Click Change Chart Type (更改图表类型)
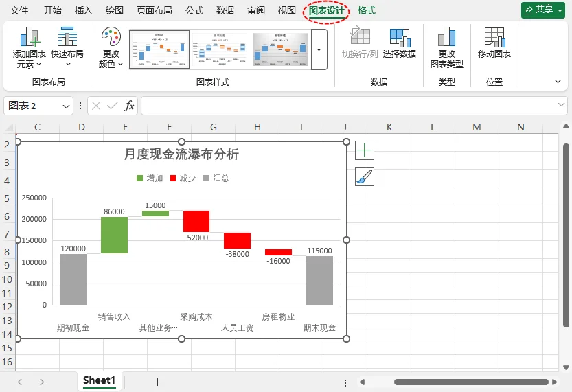Screen dimensions: 572x392 (446, 47)
